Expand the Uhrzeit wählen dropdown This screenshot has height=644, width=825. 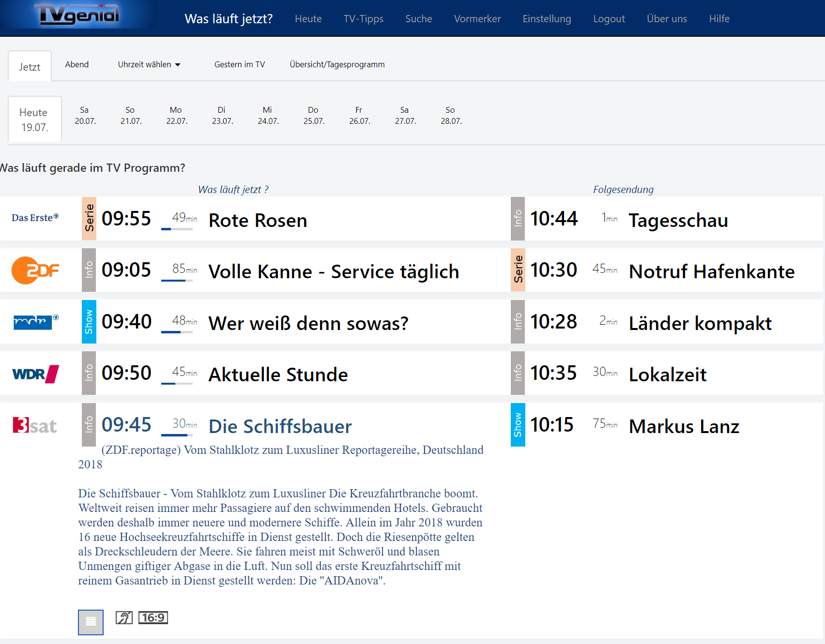coord(149,64)
